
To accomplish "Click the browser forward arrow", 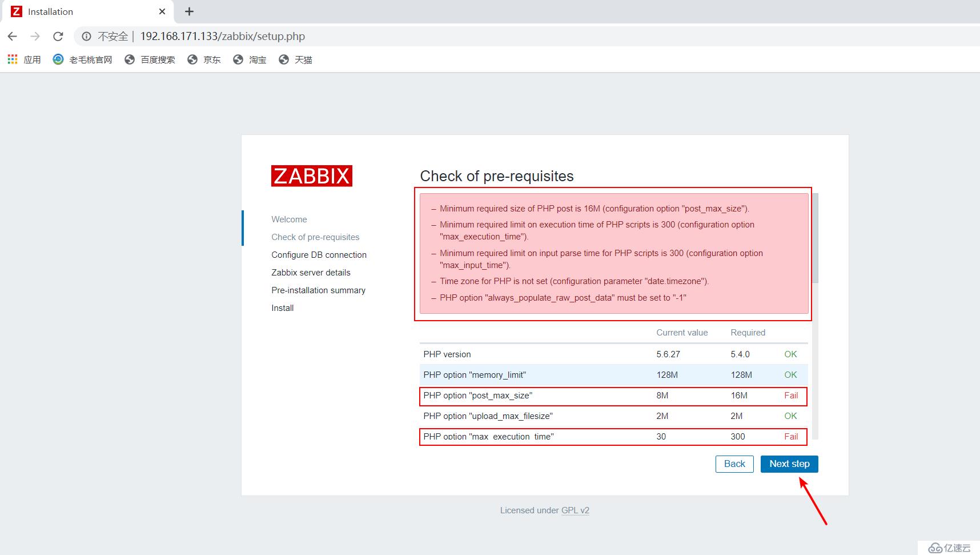I will pos(35,36).
